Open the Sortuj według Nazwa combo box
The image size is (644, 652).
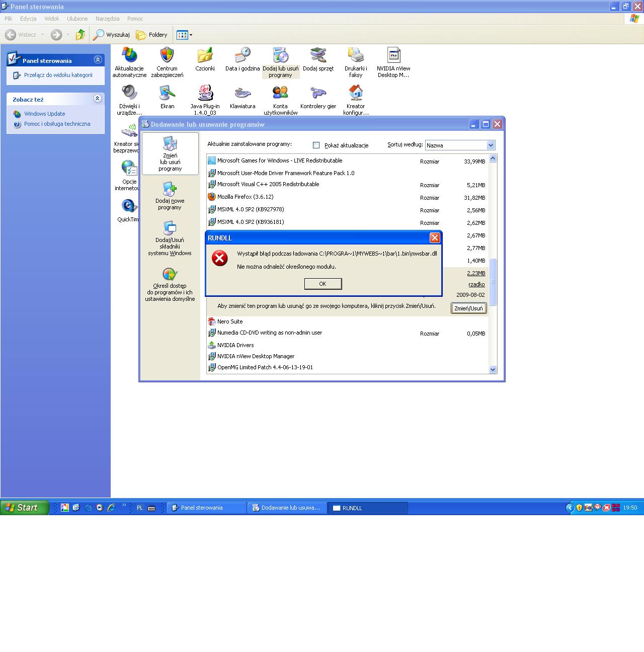pos(460,145)
